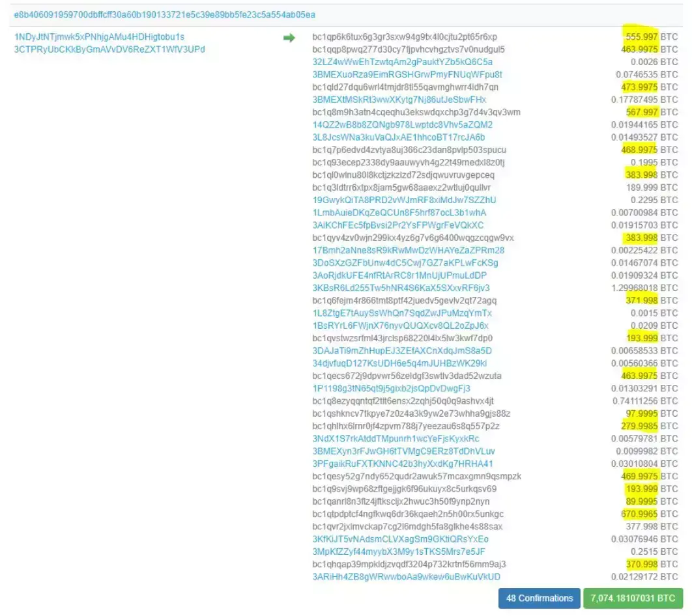
Task: Open output address 17Bmh2aNne8sR9kRwMwDzWHAYeZaZPRm28
Action: [408, 250]
